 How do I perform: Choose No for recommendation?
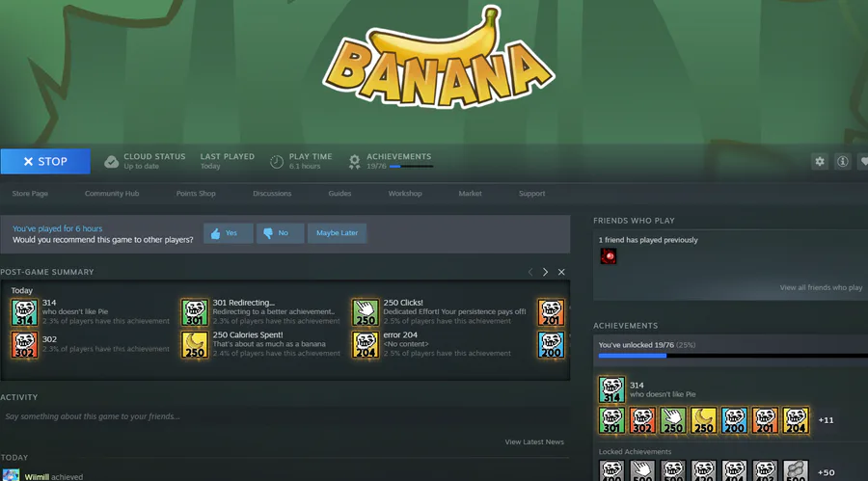click(x=280, y=233)
